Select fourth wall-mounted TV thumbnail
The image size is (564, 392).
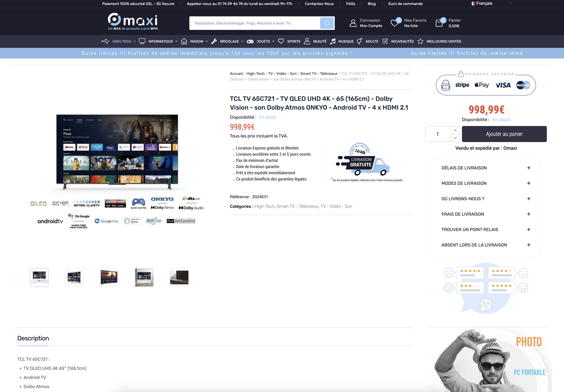point(144,277)
